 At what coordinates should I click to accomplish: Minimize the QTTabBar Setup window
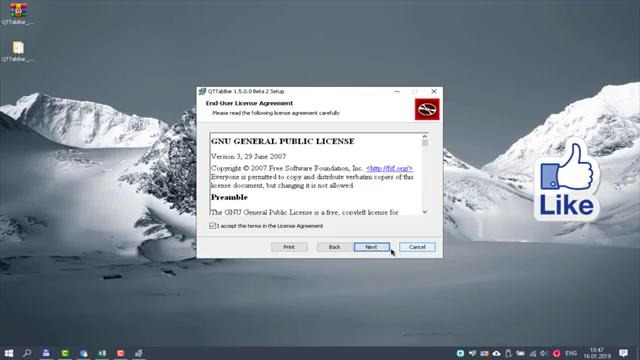(x=397, y=91)
